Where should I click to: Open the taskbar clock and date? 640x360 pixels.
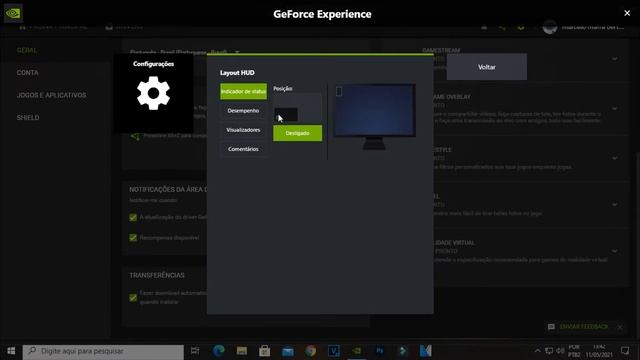[599, 351]
